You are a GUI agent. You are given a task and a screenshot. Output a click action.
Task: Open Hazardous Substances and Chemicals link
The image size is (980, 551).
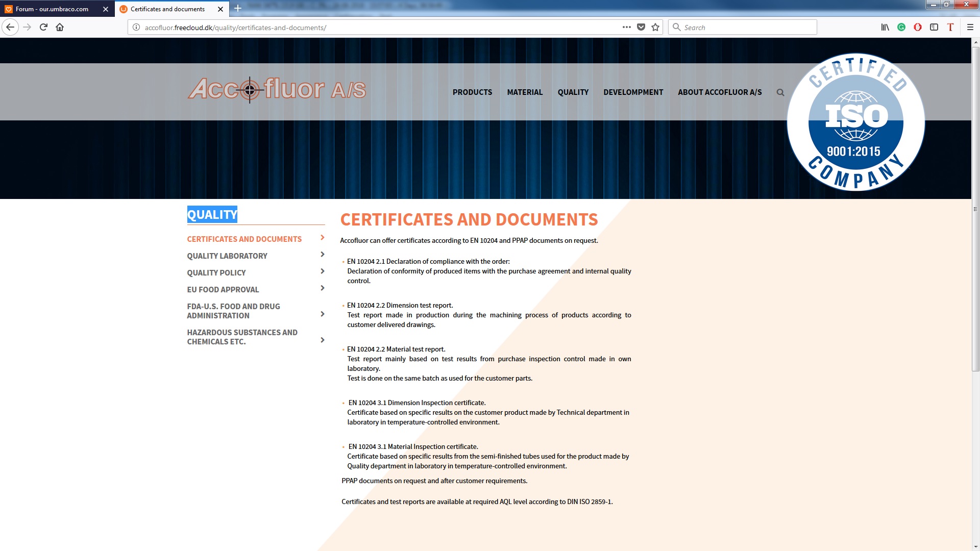click(x=242, y=337)
